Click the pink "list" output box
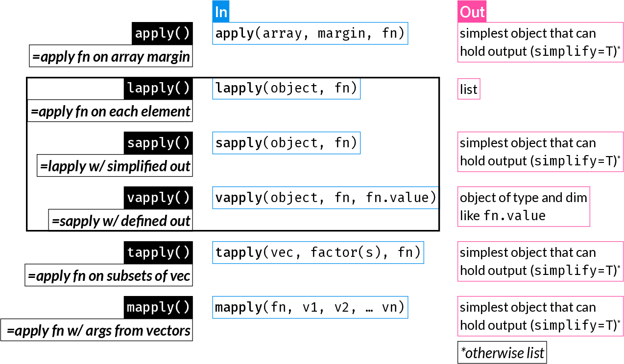624x364 pixels. (469, 89)
